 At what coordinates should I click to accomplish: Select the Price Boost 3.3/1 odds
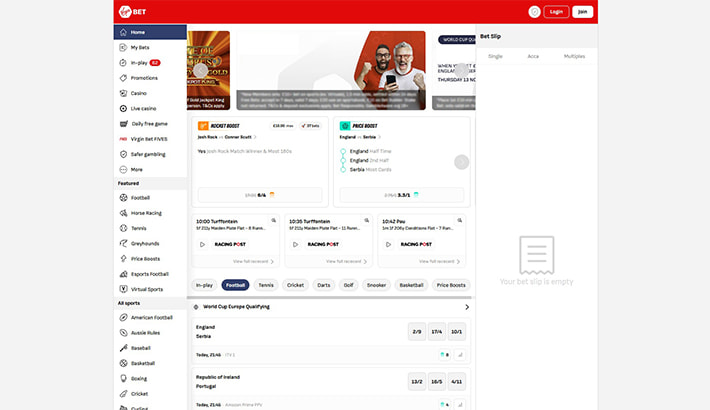pyautogui.click(x=402, y=195)
